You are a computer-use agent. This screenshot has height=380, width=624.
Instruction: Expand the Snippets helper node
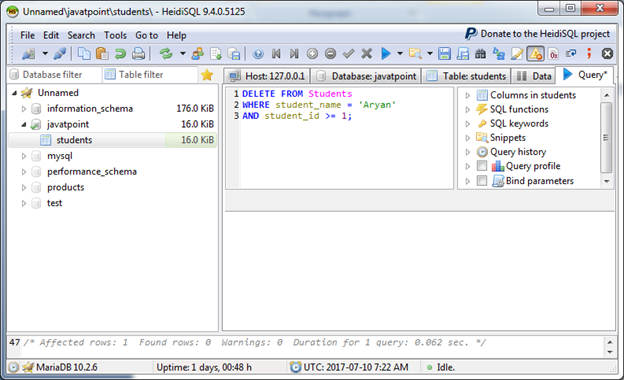(468, 138)
